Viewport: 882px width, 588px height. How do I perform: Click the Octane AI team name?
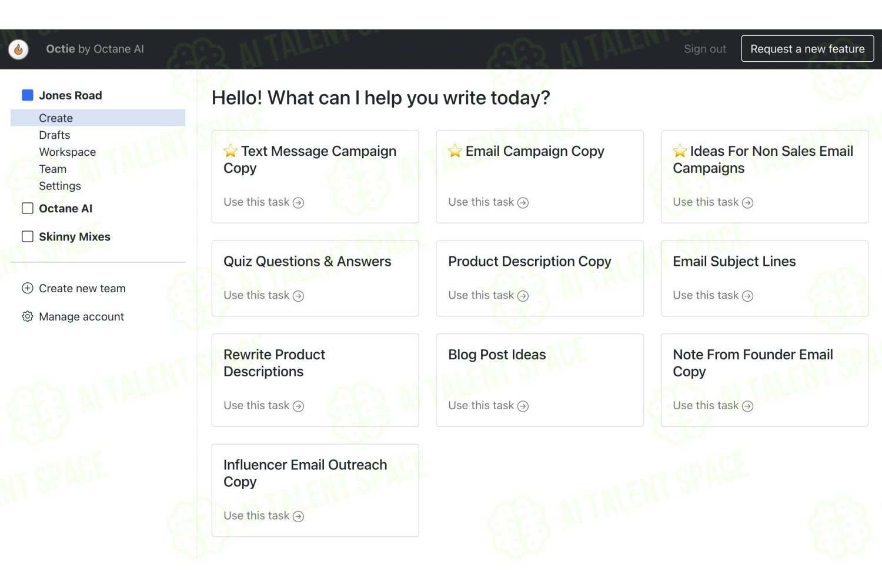[66, 209]
